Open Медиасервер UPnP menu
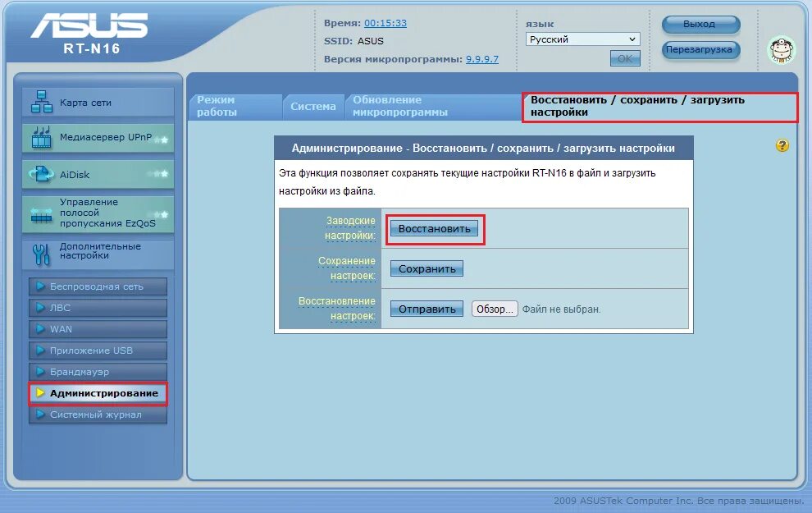Image resolution: width=812 pixels, height=513 pixels. [98, 138]
